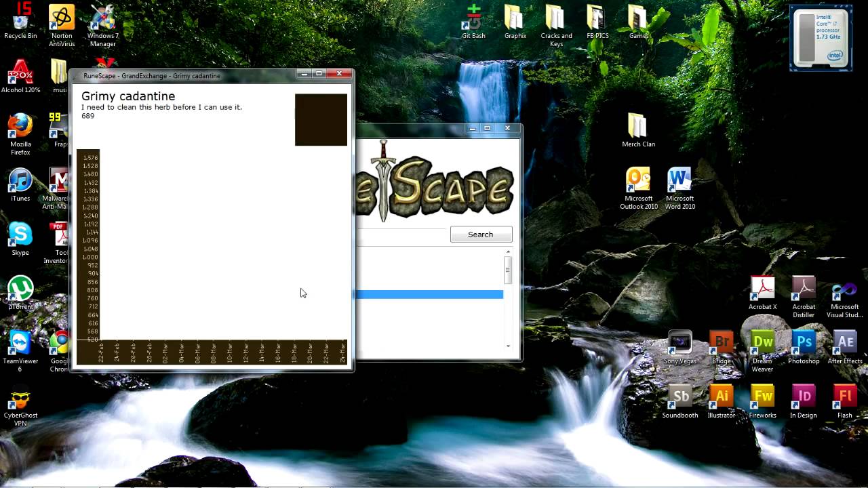Click the Intel Core i7 CPU gadget
The image size is (868, 488).
pos(820,38)
